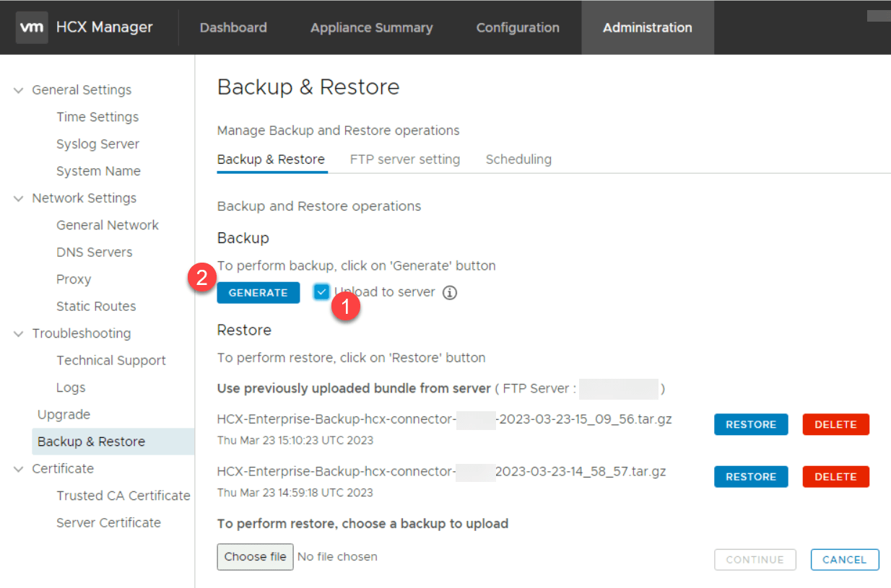Collapse the Certificate section
Screen dimensions: 891x588
coord(19,469)
